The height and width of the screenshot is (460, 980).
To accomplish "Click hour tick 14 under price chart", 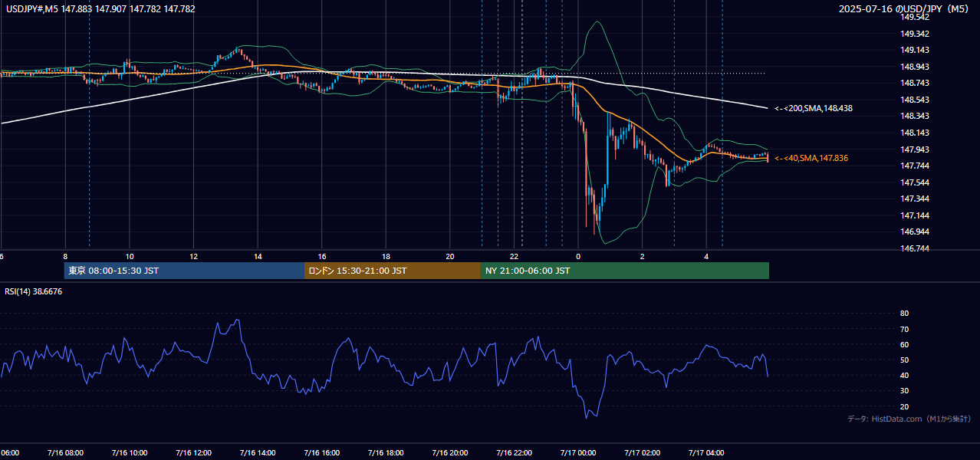I will click(x=258, y=256).
